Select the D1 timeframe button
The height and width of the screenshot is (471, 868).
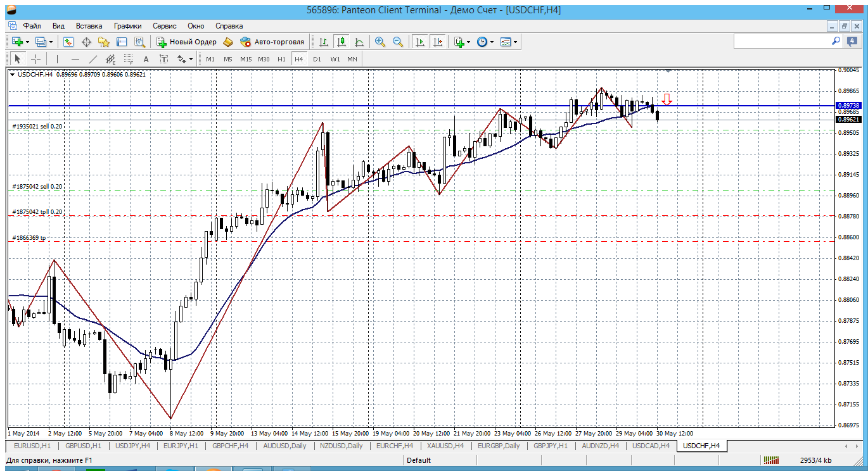pos(317,59)
